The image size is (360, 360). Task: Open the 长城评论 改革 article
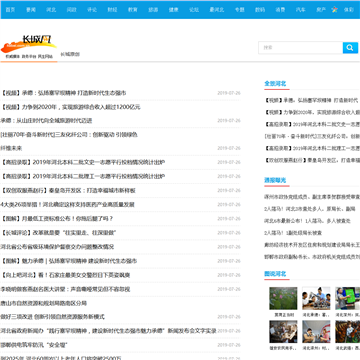pyautogui.click(x=58, y=233)
